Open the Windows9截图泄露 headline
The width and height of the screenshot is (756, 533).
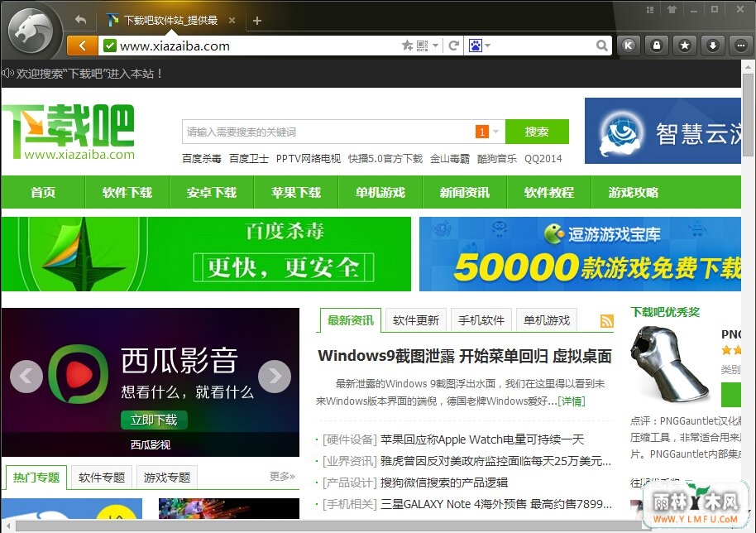(465, 356)
